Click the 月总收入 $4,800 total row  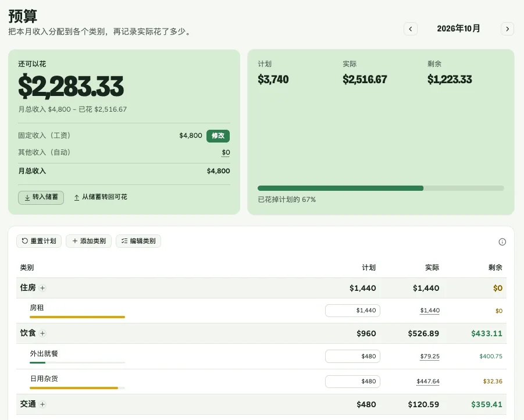tap(124, 171)
